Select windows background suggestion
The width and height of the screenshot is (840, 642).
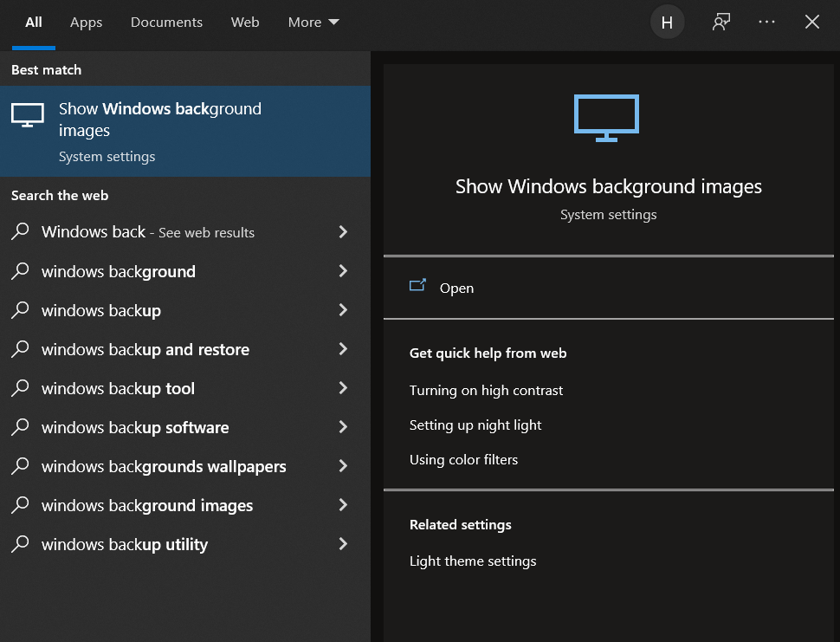coord(185,271)
